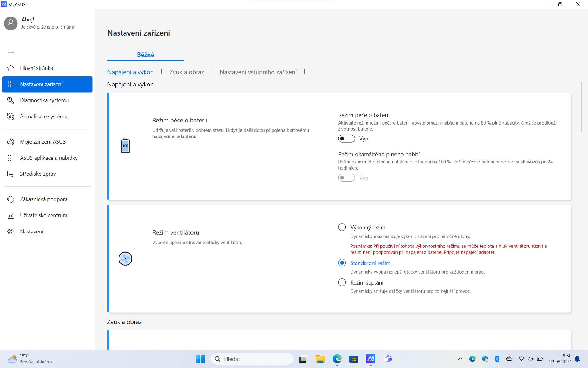Show hidden tray icons chevron
Screen dimensions: 588x368
tap(460, 359)
